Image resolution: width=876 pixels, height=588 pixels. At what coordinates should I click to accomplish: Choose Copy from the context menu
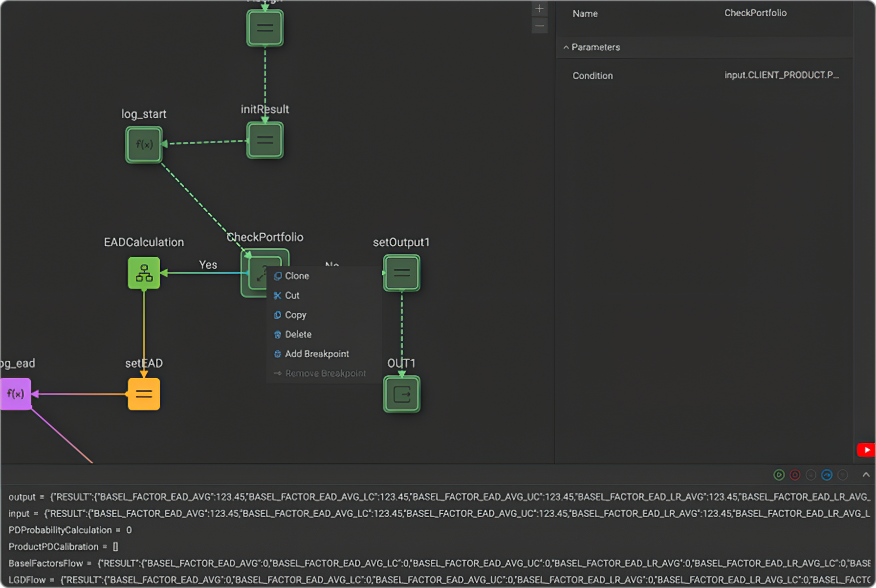324,315
